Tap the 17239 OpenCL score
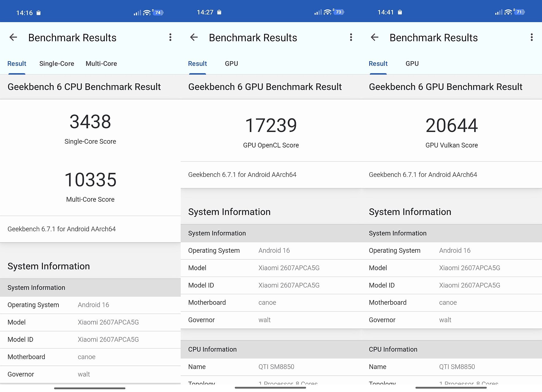The height and width of the screenshot is (392, 542). click(271, 125)
